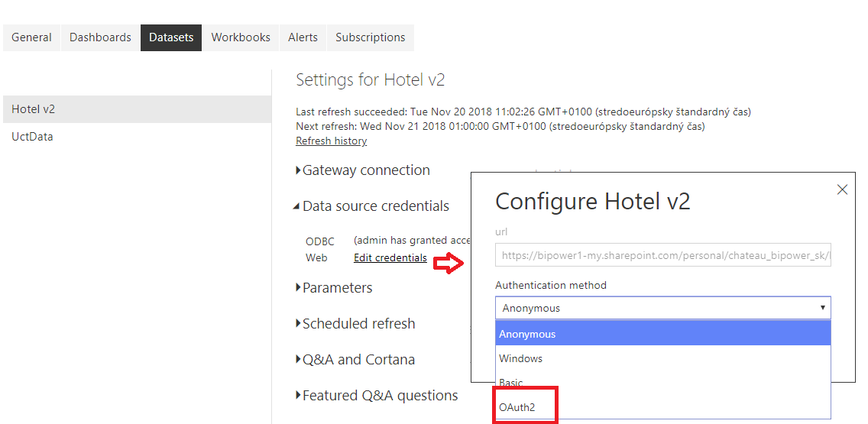Expand the Gateway connection section
Screen dimensions: 868x424
[x=363, y=170]
